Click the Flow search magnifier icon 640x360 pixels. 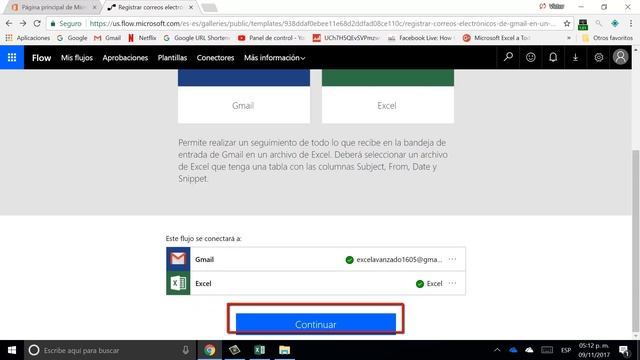[508, 57]
